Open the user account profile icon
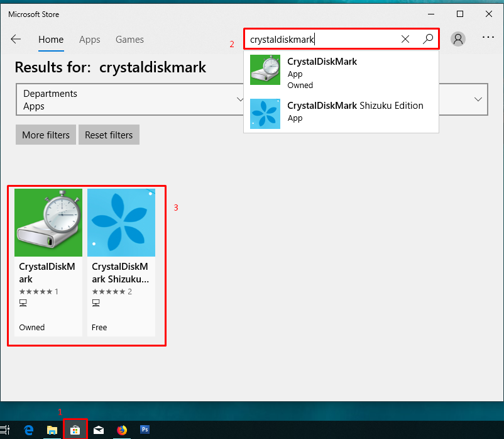The height and width of the screenshot is (439, 504). pyautogui.click(x=458, y=38)
